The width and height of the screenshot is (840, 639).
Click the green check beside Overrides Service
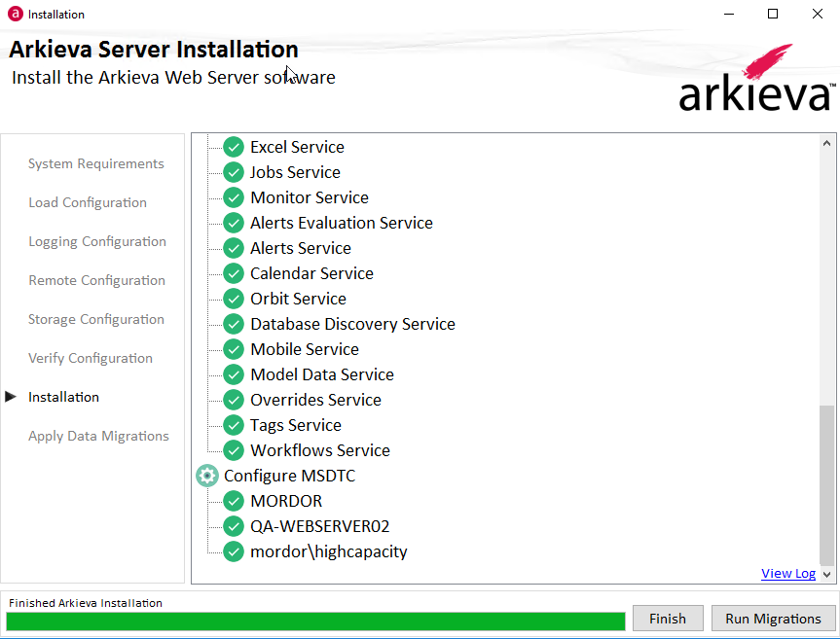pos(234,400)
